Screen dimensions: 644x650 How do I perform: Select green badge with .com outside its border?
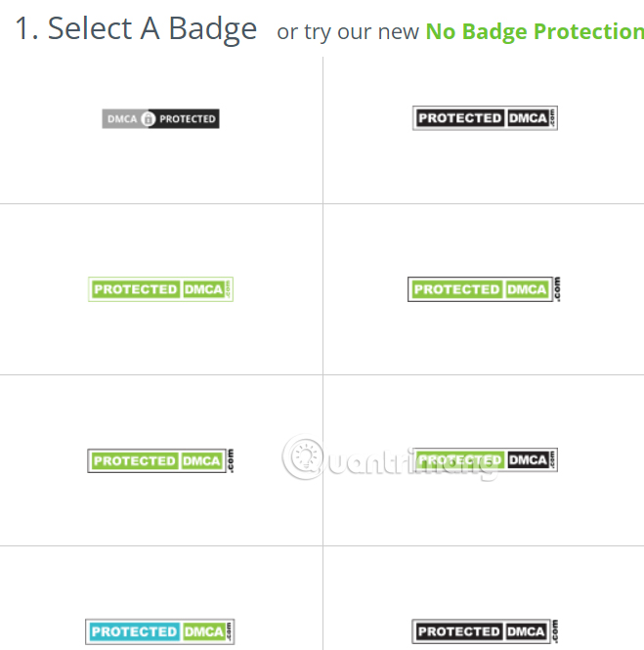(x=485, y=289)
